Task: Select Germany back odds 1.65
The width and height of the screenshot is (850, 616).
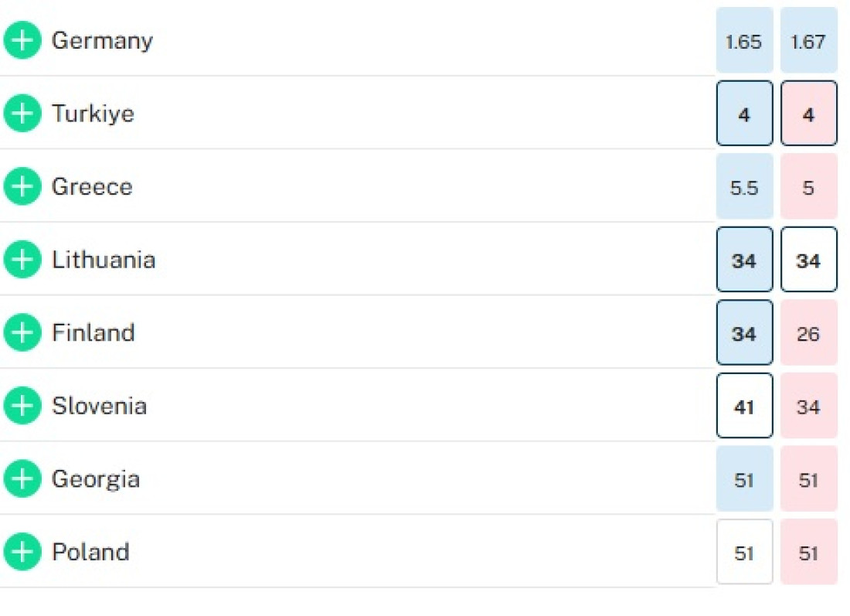Action: [x=744, y=40]
